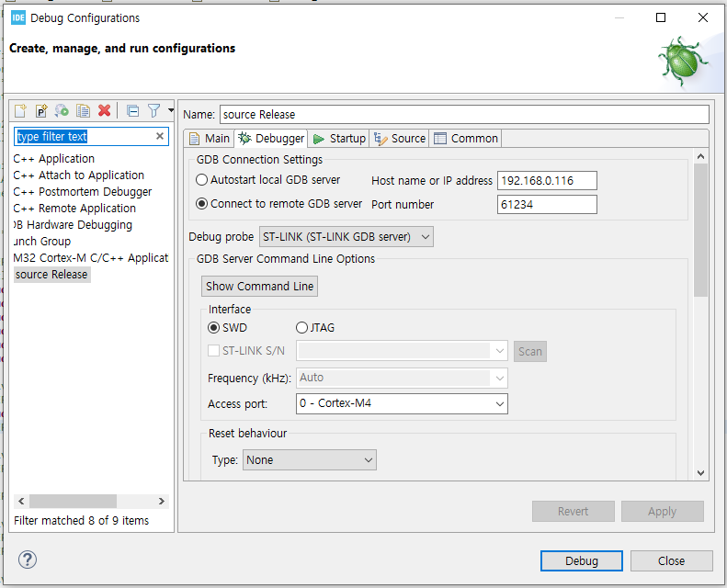Click the New launch configuration icon
The width and height of the screenshot is (727, 588).
[20, 110]
